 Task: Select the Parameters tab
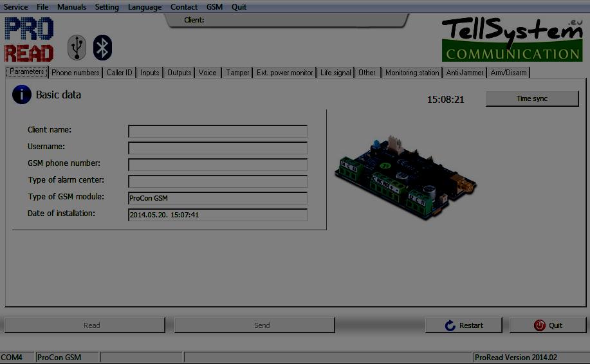27,71
